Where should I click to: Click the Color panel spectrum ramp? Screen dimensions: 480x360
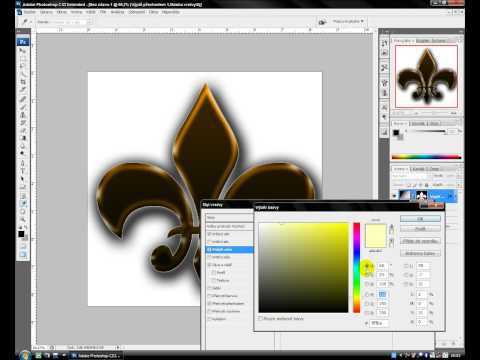426,157
